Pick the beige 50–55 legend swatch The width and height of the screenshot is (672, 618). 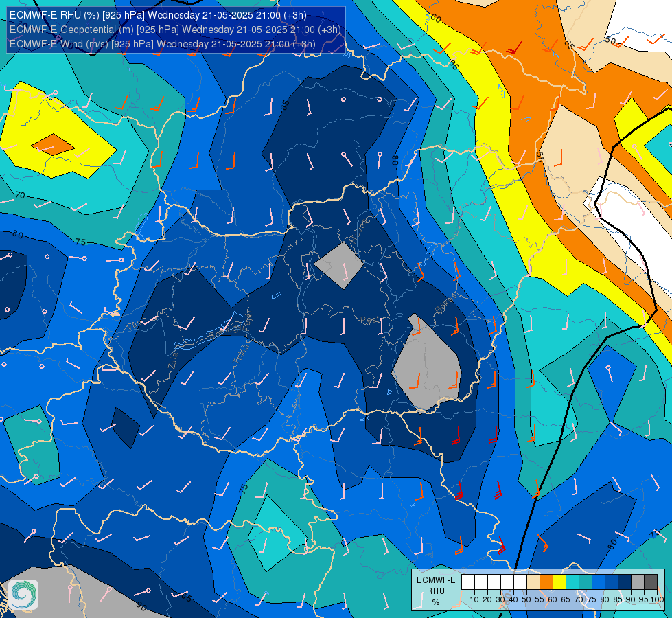(x=533, y=582)
